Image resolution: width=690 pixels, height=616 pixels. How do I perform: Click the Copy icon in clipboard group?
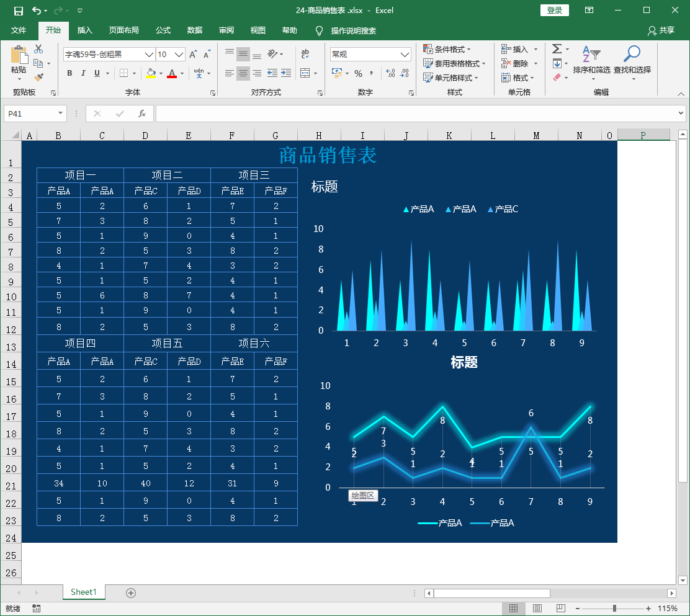click(x=38, y=63)
